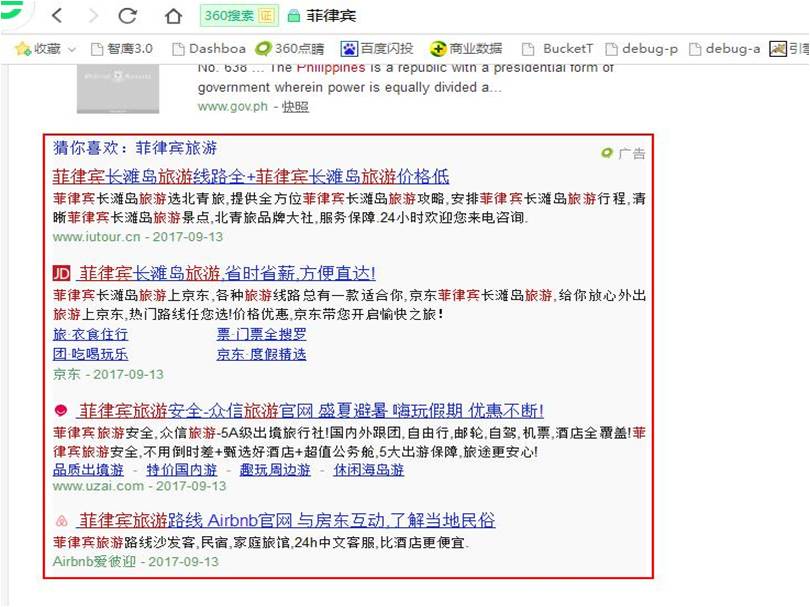Open the 票·门票全搜罗 sublink
This screenshot has width=810, height=607.
261,334
